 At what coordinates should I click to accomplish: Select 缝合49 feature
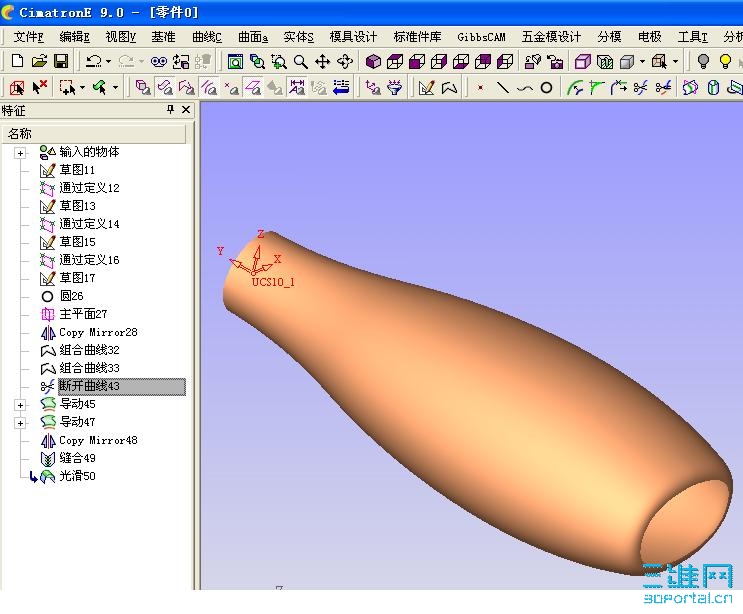pyautogui.click(x=77, y=458)
